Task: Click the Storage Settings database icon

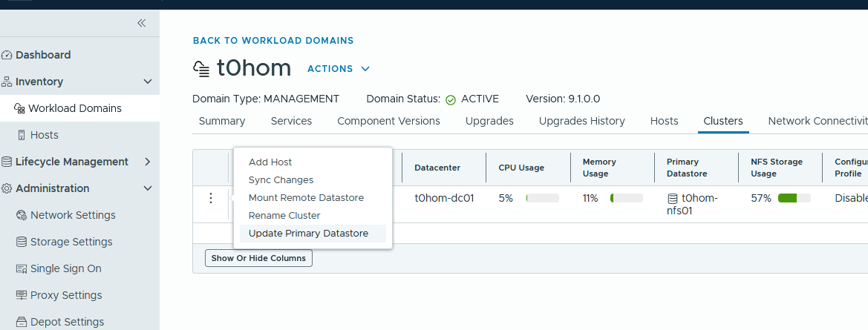Action: (x=22, y=242)
